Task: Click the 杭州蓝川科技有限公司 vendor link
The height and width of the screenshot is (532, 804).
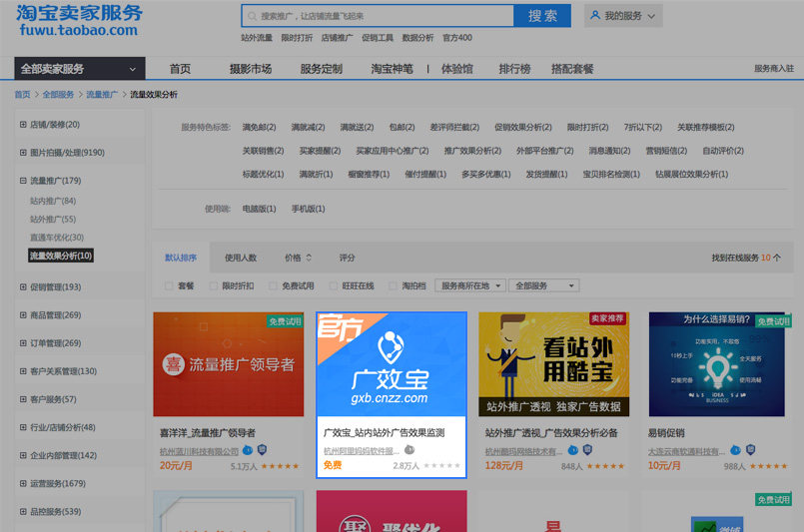Action: pos(199,451)
